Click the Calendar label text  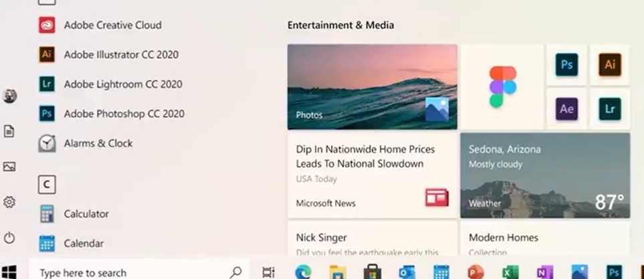[x=84, y=244]
